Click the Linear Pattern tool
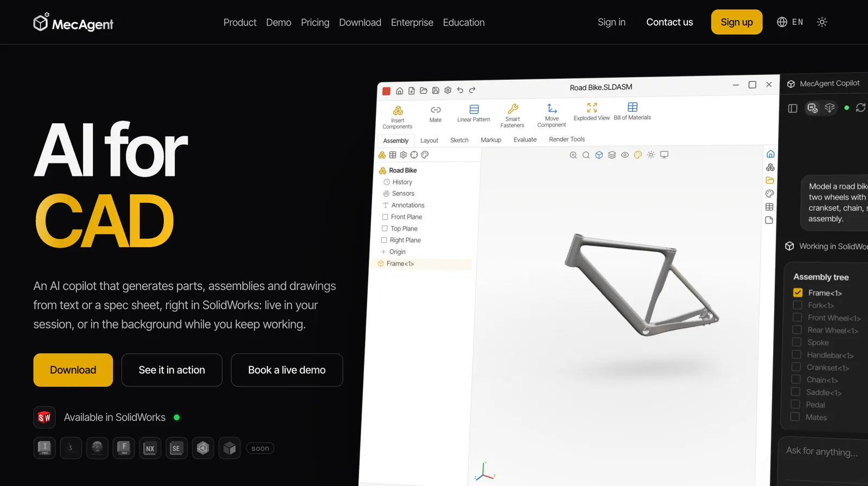 coord(474,113)
